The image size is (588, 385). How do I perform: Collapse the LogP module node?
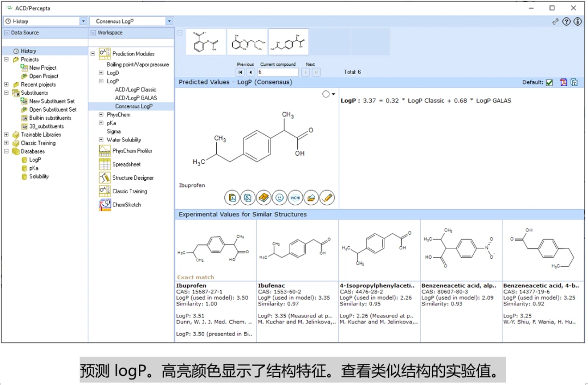101,81
